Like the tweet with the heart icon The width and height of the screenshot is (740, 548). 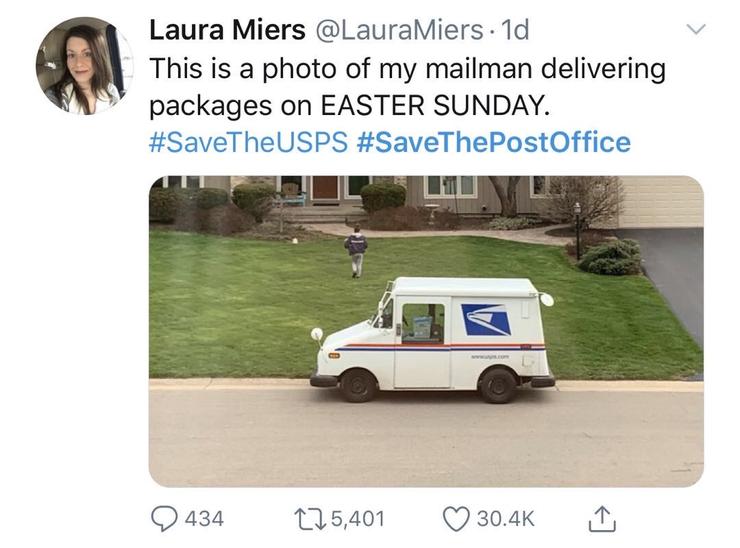456,518
